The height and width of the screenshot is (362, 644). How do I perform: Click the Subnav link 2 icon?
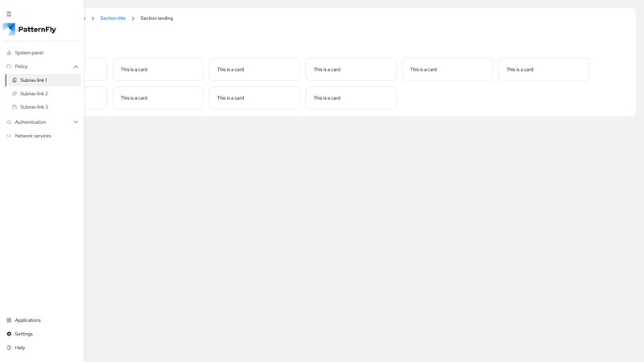(14, 93)
